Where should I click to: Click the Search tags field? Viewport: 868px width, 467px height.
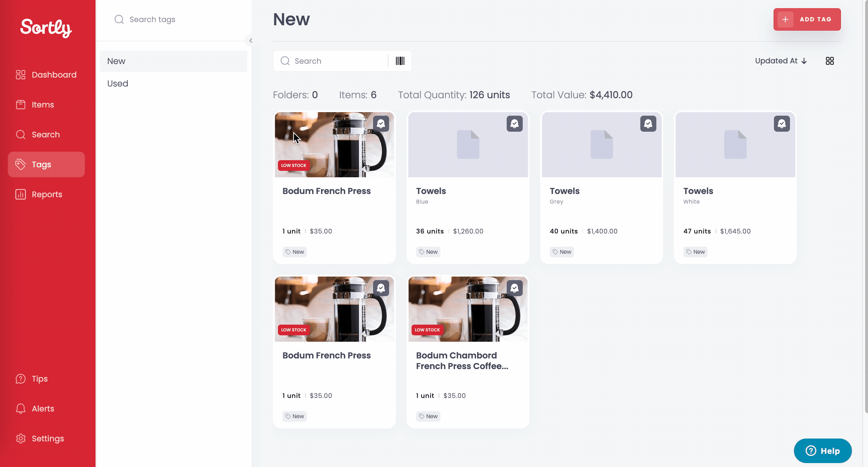174,20
